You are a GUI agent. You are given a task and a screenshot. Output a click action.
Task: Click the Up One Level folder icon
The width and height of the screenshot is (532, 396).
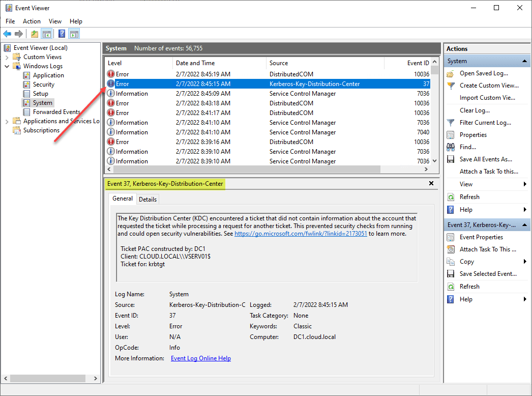tap(34, 34)
